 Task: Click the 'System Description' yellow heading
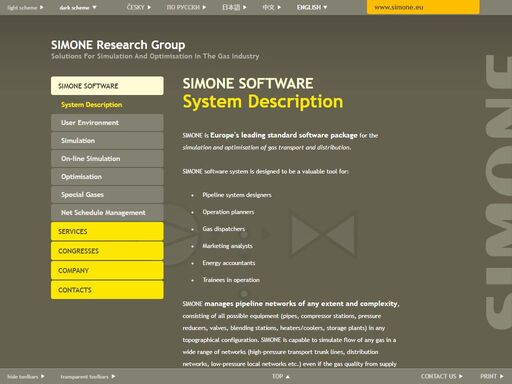point(263,102)
